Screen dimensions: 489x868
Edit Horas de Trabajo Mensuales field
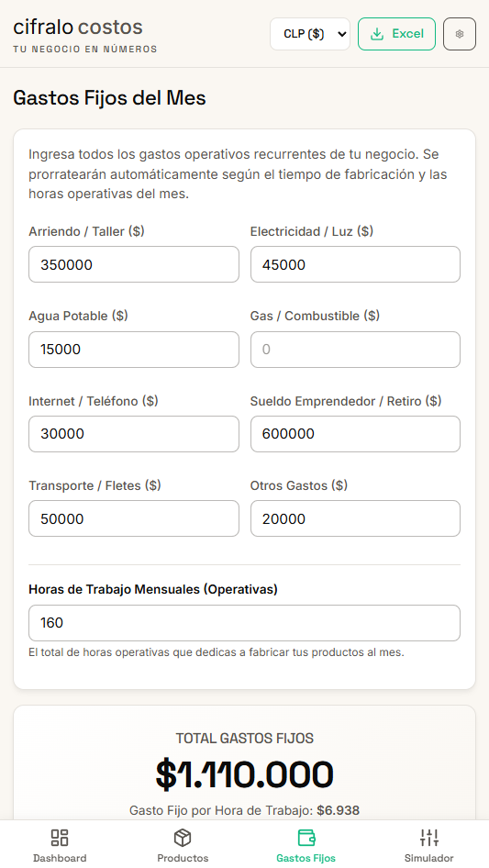(x=244, y=623)
